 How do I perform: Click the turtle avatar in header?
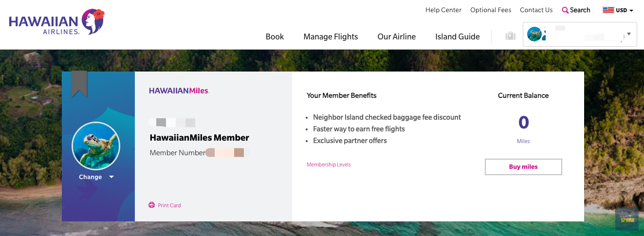pos(534,35)
